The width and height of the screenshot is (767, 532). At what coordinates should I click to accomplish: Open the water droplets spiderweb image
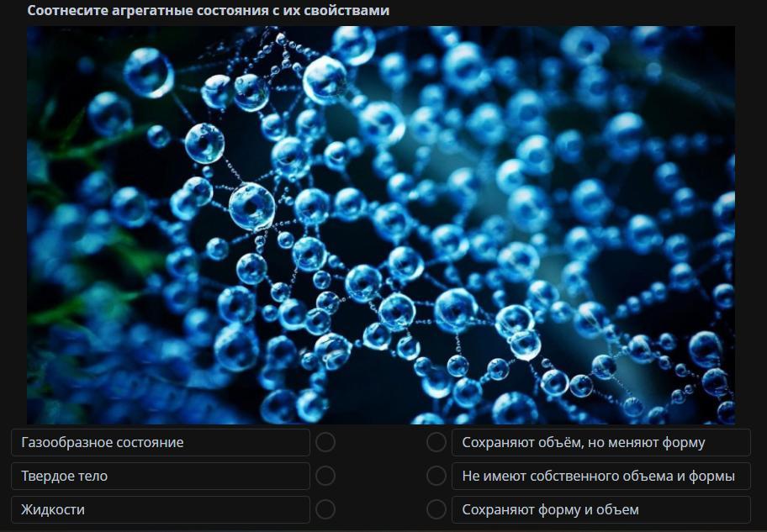pos(381,225)
